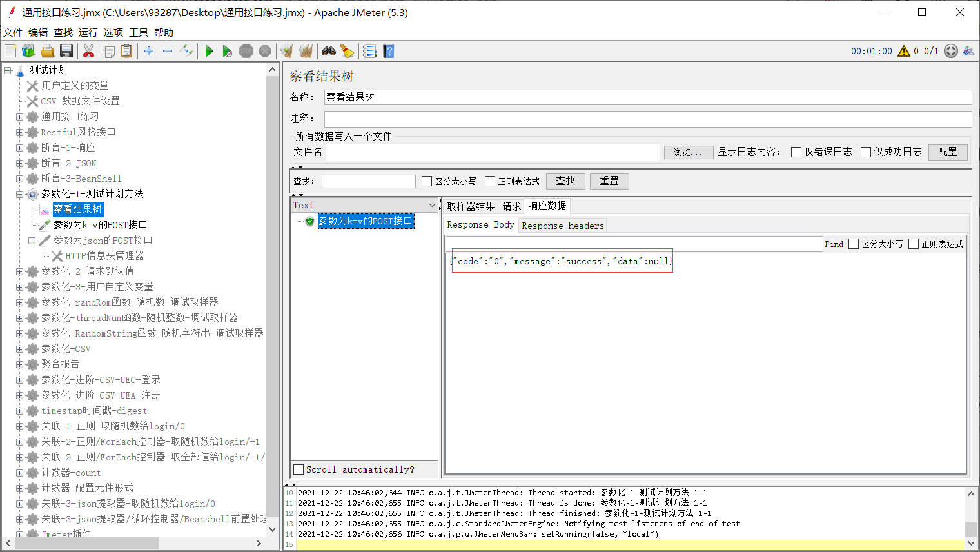Click the tree panel horizontal scrollbar
Image resolution: width=980 pixels, height=552 pixels.
tap(86, 543)
